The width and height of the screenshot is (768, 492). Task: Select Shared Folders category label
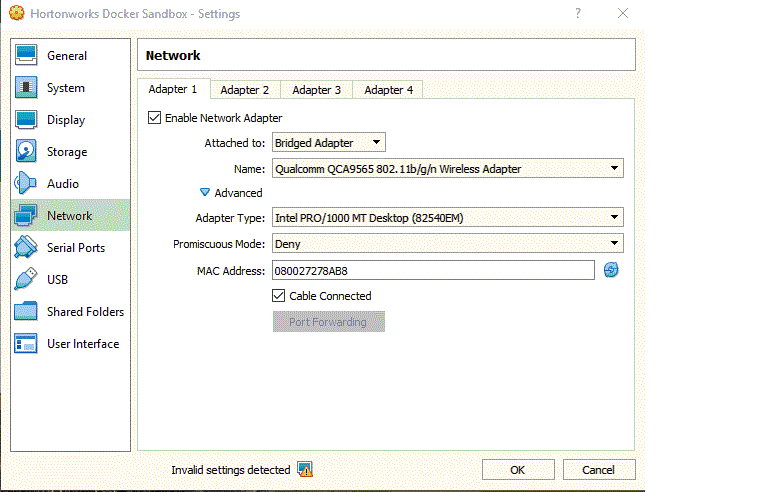pos(85,312)
